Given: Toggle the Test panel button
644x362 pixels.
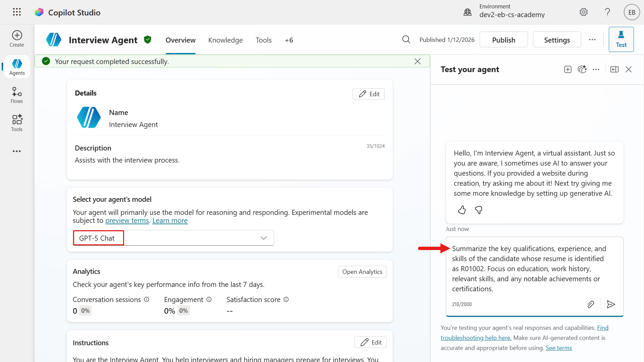Looking at the screenshot, I should coord(621,39).
